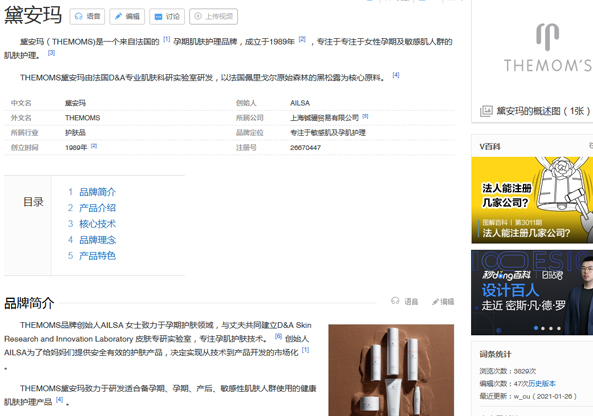Click company name 上海铖骊贸易有限公司
The width and height of the screenshot is (593, 416).
click(x=324, y=118)
